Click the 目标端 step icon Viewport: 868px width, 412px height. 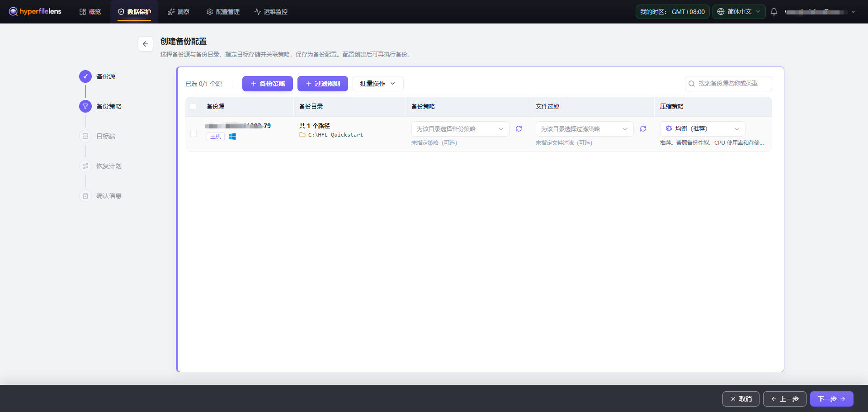(x=85, y=136)
